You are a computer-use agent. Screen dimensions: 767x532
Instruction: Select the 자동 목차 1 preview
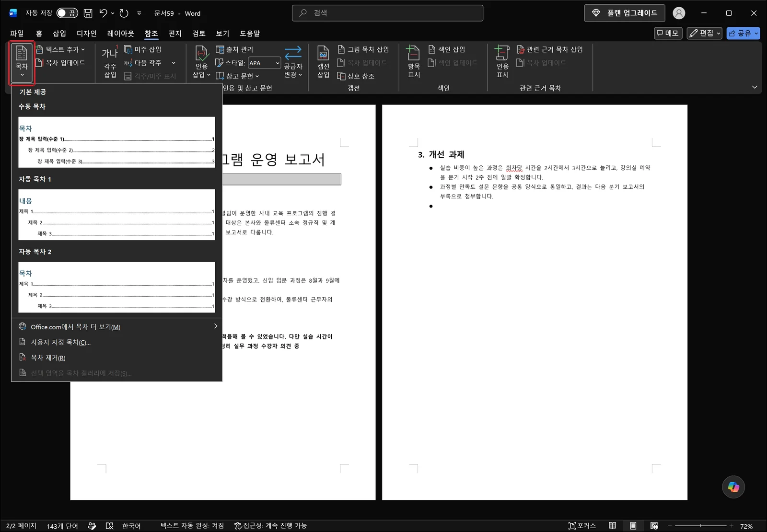point(116,215)
